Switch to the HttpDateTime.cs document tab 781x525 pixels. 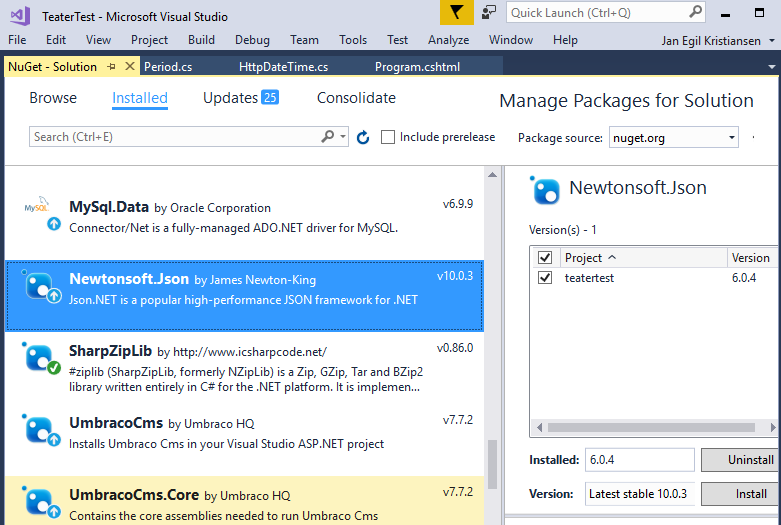283,67
